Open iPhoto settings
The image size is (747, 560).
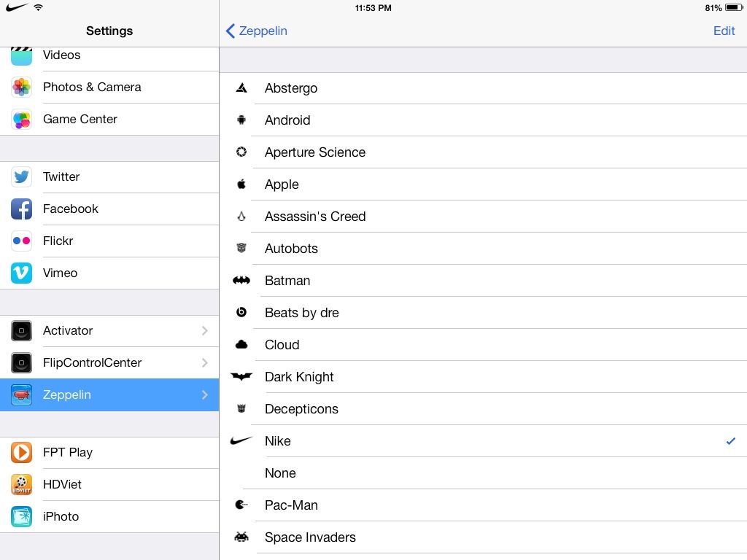[109, 517]
